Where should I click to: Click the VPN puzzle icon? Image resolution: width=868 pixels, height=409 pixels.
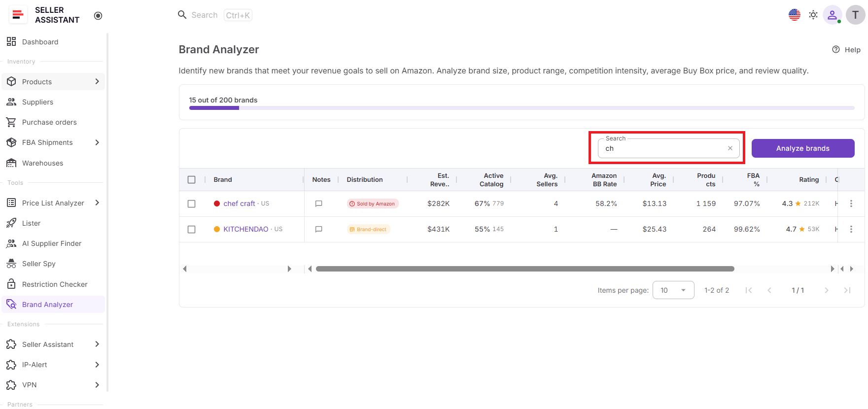pyautogui.click(x=11, y=385)
